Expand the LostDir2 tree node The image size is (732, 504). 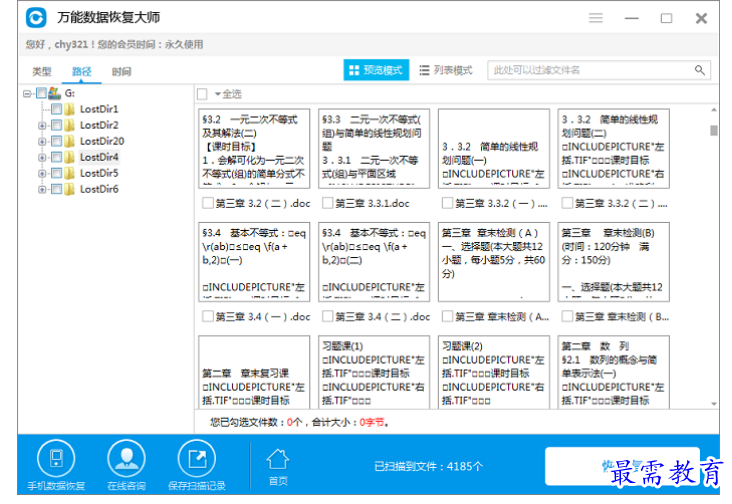(x=42, y=126)
